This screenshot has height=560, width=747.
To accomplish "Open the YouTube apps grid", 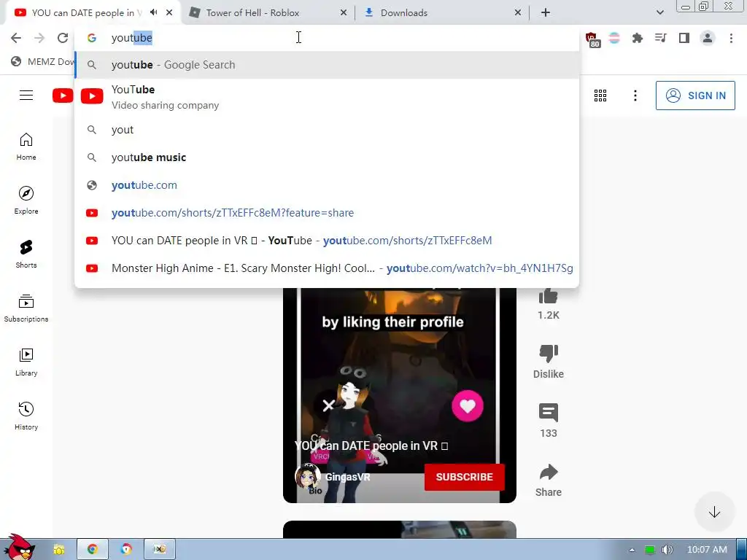I will point(600,96).
